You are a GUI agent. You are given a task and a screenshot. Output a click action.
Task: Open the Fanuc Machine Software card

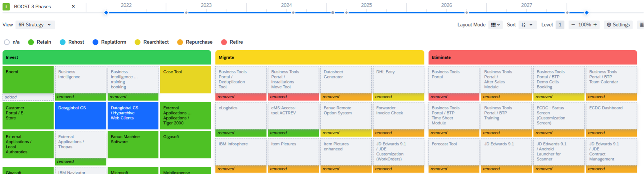click(x=133, y=145)
